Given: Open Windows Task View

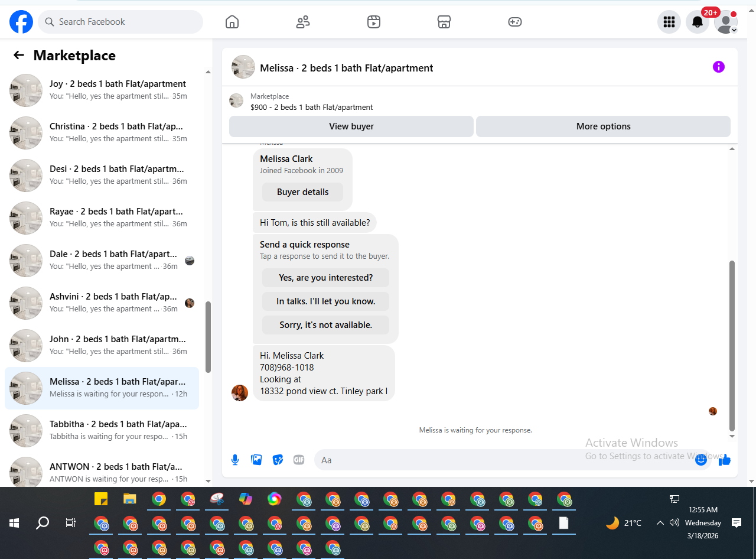Looking at the screenshot, I should pyautogui.click(x=71, y=523).
